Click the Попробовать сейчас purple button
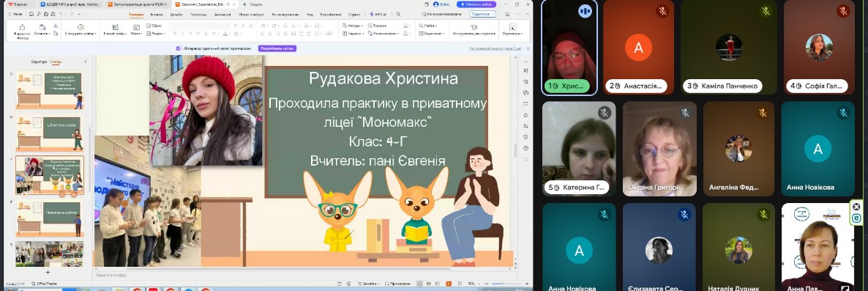Screen dimensions: 868x291 [277, 48]
